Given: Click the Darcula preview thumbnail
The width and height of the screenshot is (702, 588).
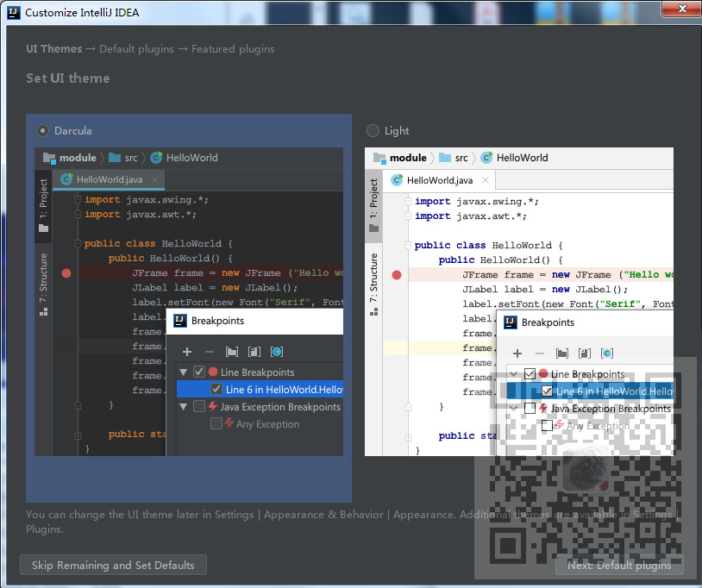Looking at the screenshot, I should point(189,302).
